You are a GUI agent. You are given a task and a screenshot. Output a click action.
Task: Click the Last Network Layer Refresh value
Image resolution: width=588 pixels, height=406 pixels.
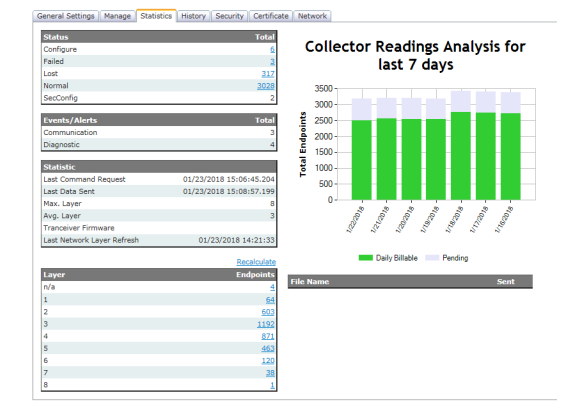237,240
